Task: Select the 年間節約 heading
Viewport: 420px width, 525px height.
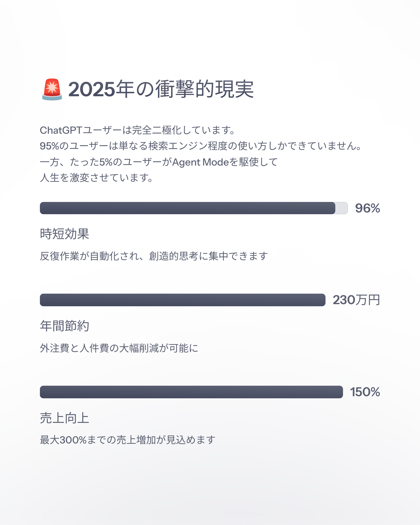Action: (x=65, y=326)
